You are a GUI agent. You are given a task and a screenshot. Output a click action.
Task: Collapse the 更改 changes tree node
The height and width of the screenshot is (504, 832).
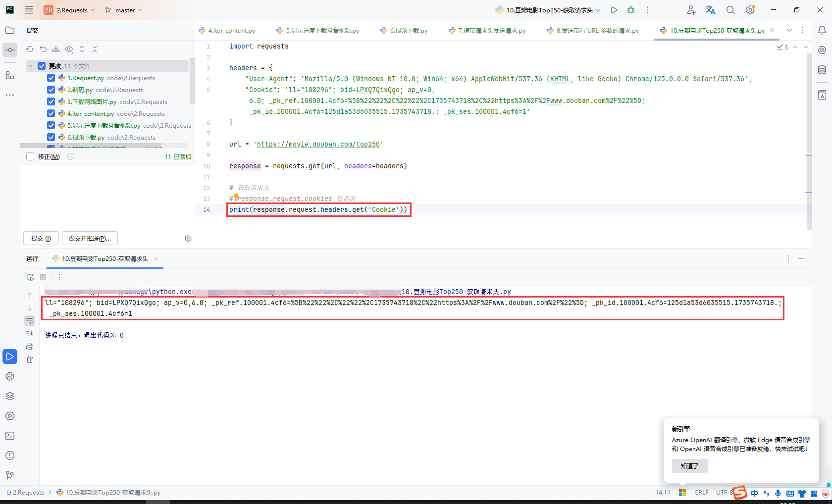tap(30, 66)
